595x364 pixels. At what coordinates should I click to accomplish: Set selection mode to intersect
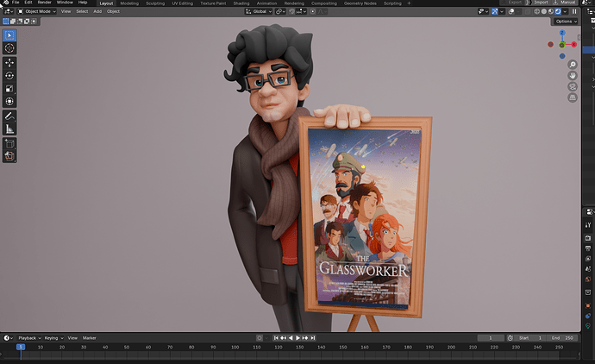coord(34,22)
